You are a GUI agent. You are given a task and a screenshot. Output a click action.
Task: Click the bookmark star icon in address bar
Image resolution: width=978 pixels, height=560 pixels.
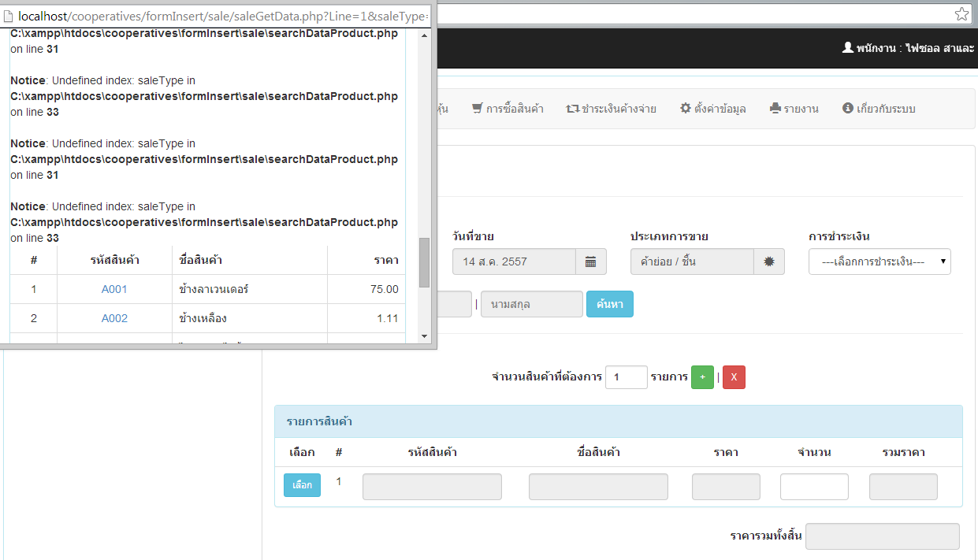pos(961,14)
